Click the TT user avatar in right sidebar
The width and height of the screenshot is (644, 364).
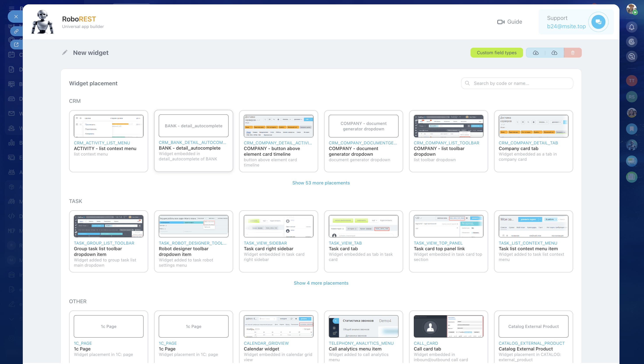(632, 81)
